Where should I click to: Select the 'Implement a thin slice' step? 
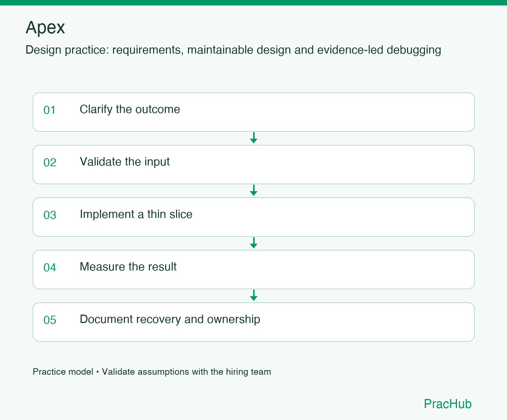coord(253,217)
